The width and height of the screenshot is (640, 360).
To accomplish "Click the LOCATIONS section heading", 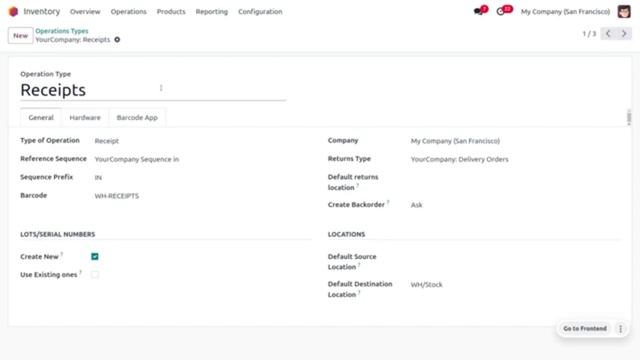I will pos(346,234).
